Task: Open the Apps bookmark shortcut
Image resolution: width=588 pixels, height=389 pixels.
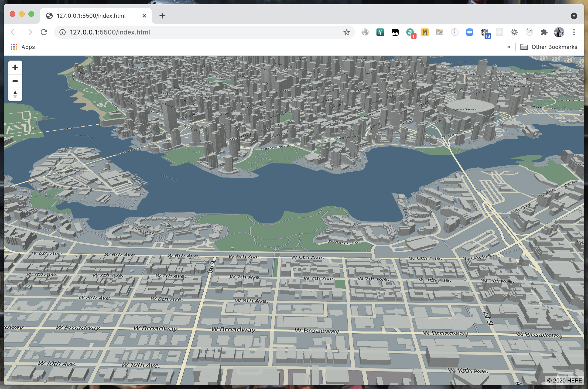Action: [x=23, y=47]
